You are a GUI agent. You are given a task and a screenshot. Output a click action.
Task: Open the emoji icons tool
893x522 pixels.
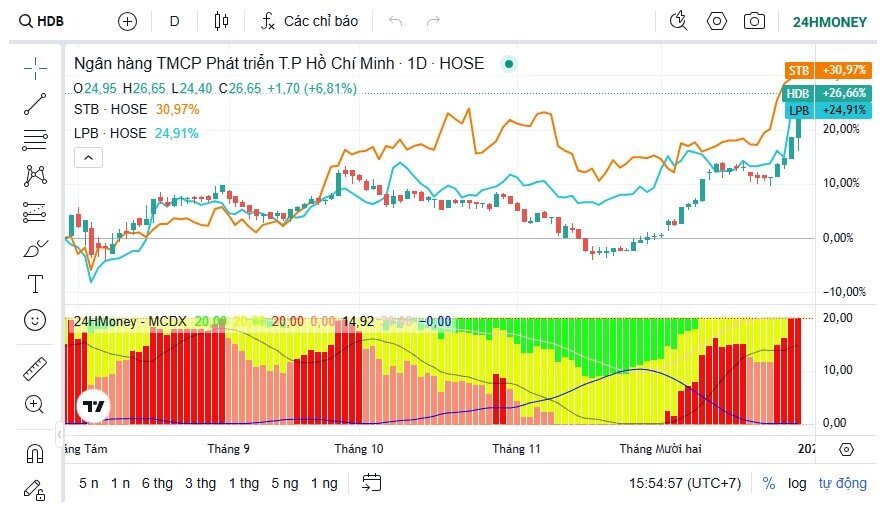(35, 320)
